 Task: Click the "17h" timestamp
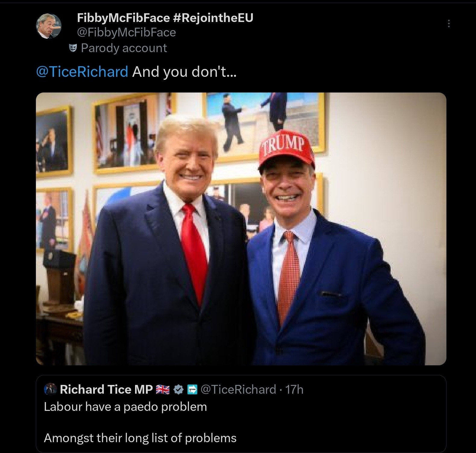(x=294, y=389)
